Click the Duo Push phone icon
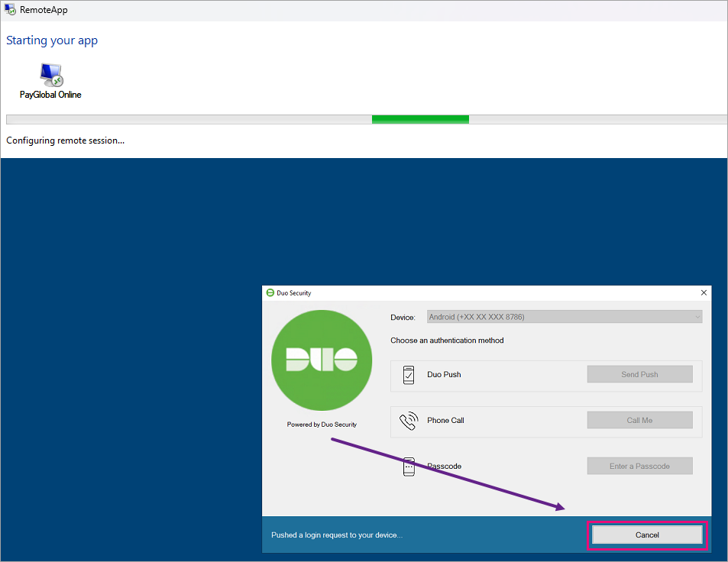The height and width of the screenshot is (562, 728). coord(409,375)
